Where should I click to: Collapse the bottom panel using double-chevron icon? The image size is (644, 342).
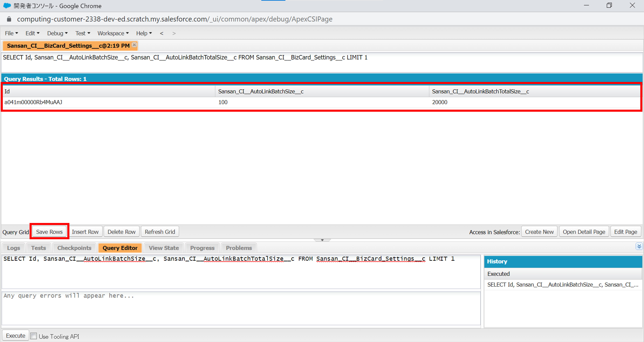tap(639, 246)
